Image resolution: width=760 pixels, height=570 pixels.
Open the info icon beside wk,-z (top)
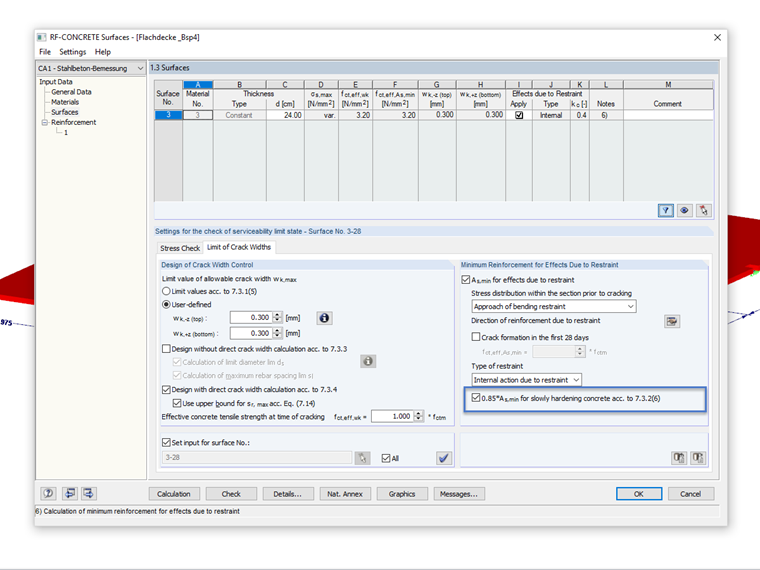click(x=324, y=318)
